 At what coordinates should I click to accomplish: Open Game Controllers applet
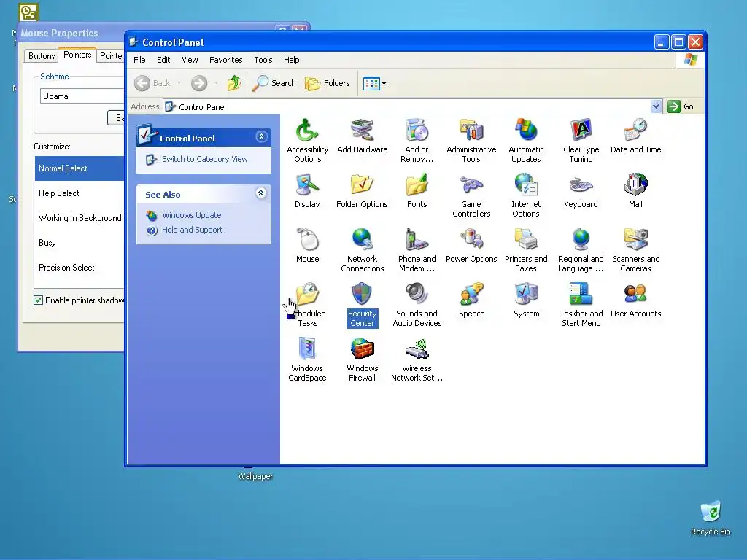tap(471, 195)
